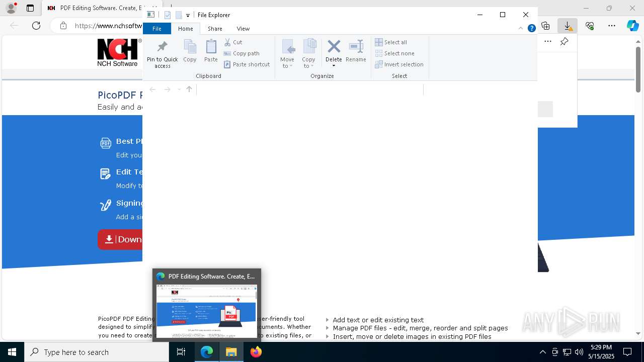The width and height of the screenshot is (644, 362).
Task: Choose Select none in ribbon
Action: tap(395, 53)
